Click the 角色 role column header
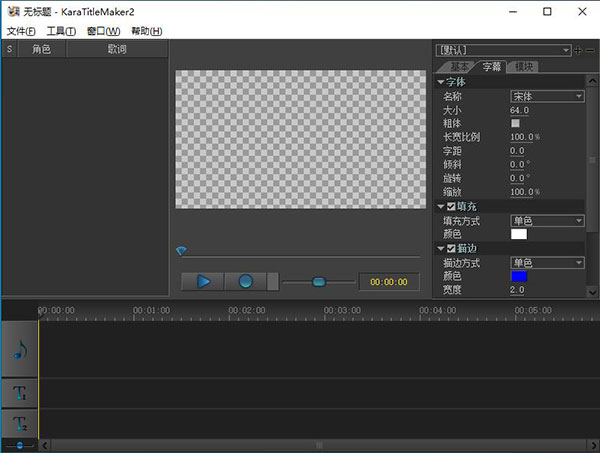The image size is (600, 453). point(41,49)
